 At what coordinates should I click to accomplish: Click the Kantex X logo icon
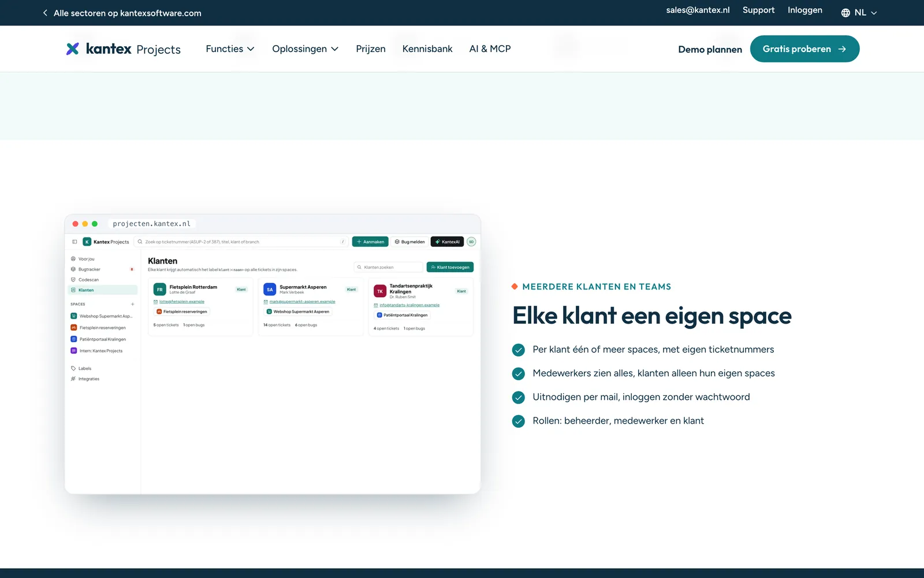[73, 49]
